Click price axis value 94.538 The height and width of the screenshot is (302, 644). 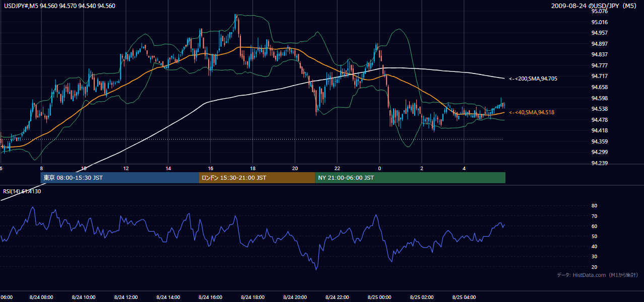(x=600, y=109)
